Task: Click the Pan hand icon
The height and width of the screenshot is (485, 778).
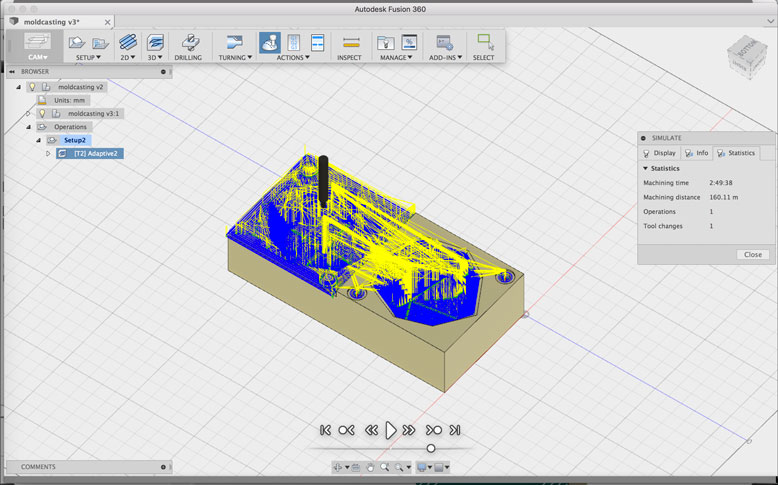Action: (370, 467)
